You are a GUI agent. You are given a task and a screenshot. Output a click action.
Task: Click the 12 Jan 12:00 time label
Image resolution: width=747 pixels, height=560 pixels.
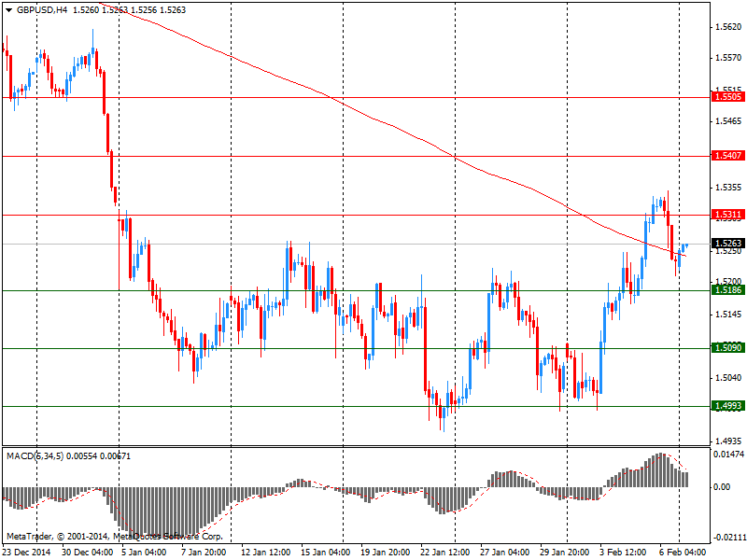click(x=266, y=553)
